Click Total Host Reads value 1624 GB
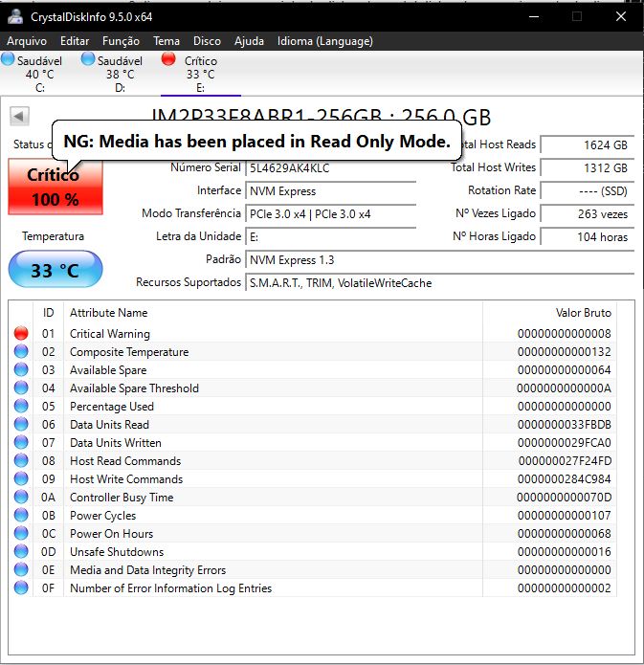 point(588,145)
